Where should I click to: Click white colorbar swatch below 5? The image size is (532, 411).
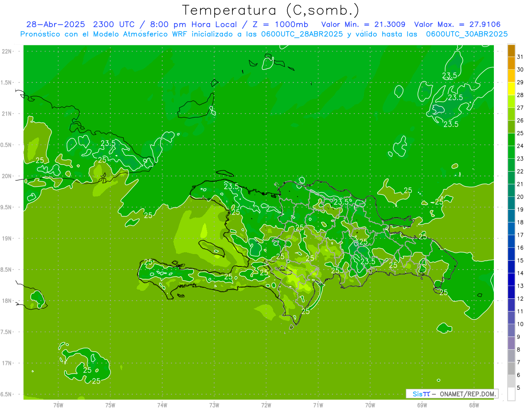pyautogui.click(x=511, y=395)
